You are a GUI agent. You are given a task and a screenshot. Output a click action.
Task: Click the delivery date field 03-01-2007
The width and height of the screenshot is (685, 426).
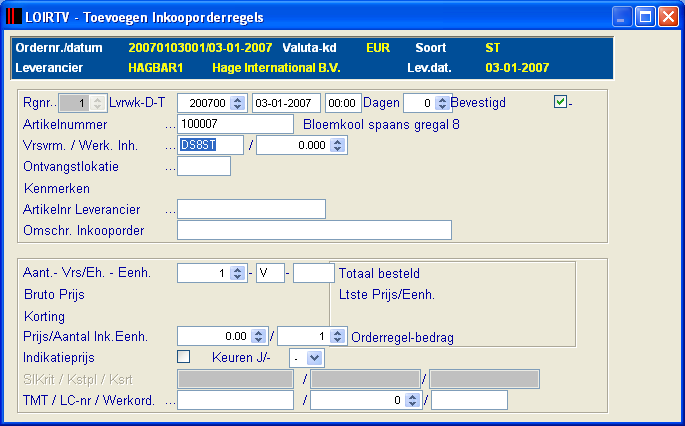[x=286, y=103]
